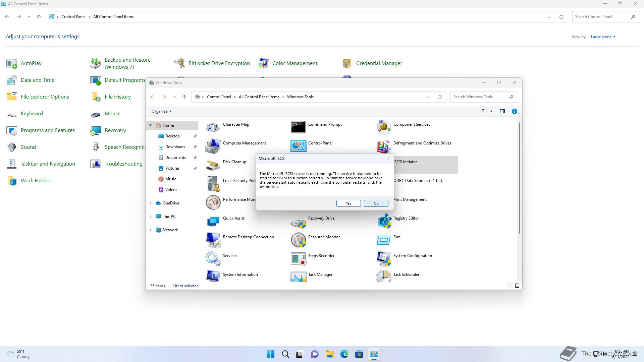Open Task Scheduler clock icon

point(383,276)
